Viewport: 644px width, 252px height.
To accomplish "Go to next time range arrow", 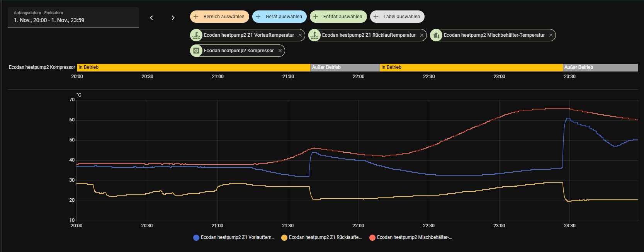I will pyautogui.click(x=173, y=18).
